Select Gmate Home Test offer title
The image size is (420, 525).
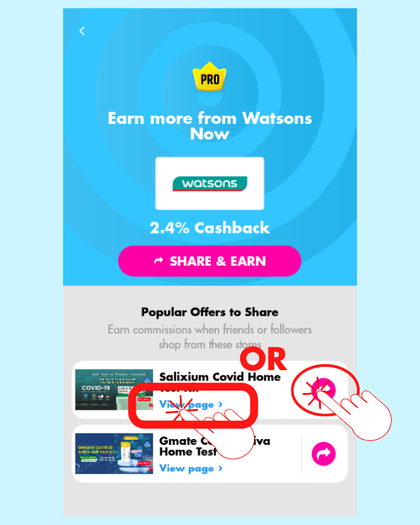215,446
